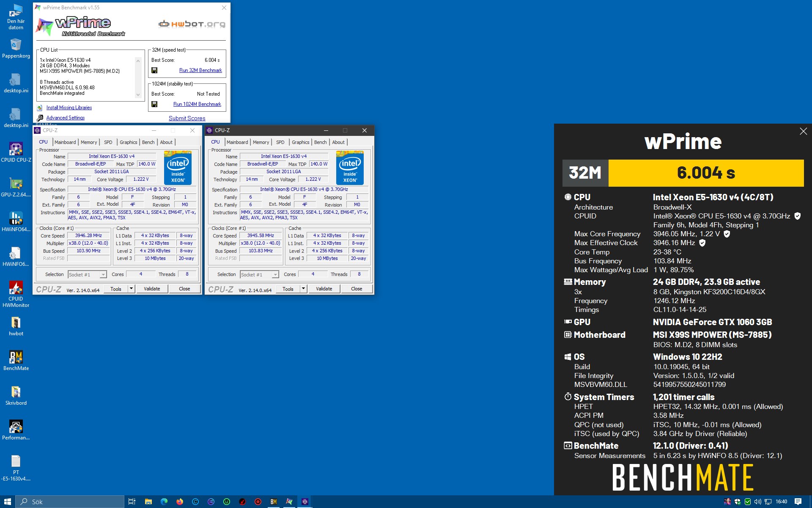The width and height of the screenshot is (812, 508).
Task: Switch to Memory tab in left CPU-Z
Action: [x=89, y=142]
